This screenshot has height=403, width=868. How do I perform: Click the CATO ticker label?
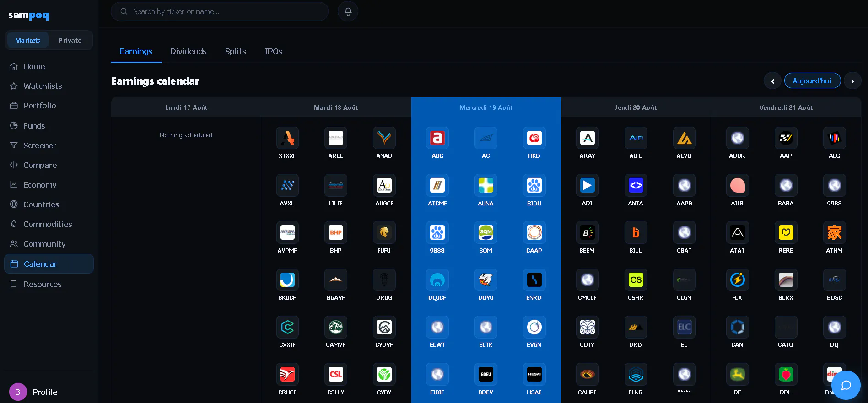[786, 345]
